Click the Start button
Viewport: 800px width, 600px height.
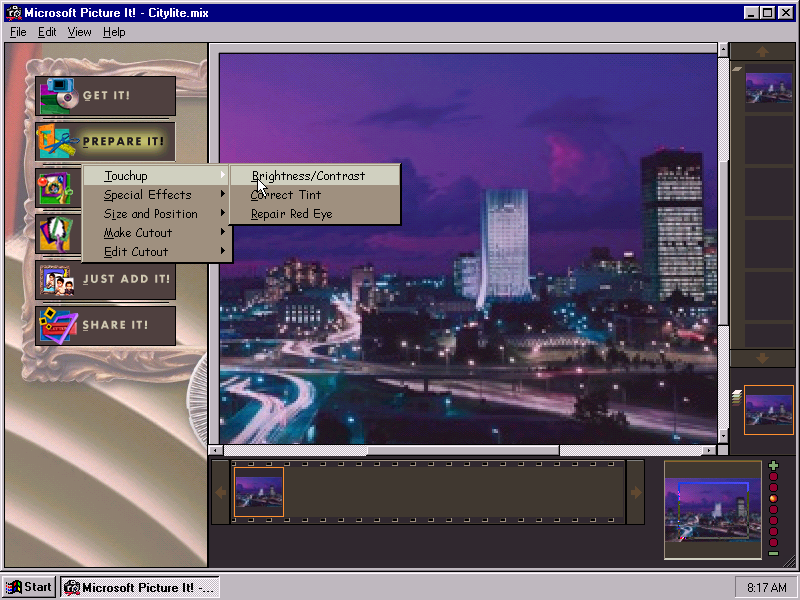[x=27, y=587]
